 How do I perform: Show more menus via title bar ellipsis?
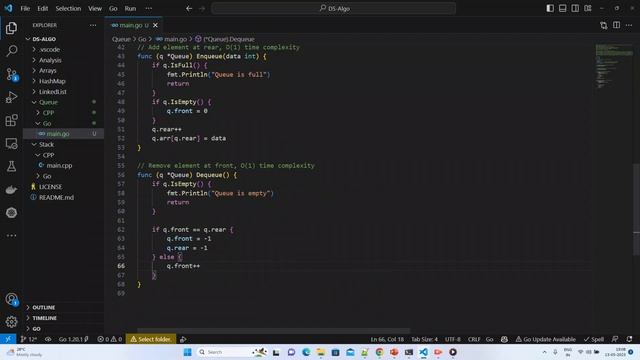pos(149,8)
